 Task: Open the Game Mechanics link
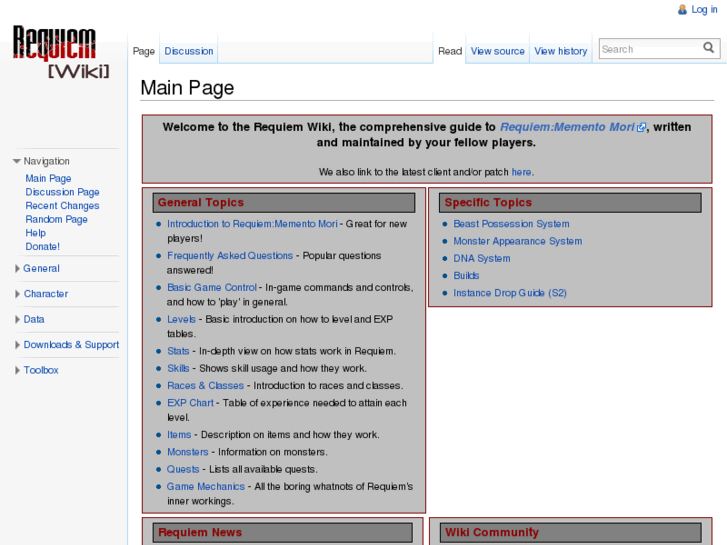[205, 487]
